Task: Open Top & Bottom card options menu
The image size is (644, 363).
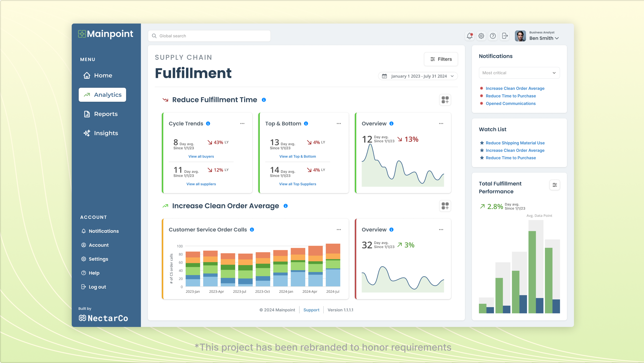Action: (x=339, y=123)
